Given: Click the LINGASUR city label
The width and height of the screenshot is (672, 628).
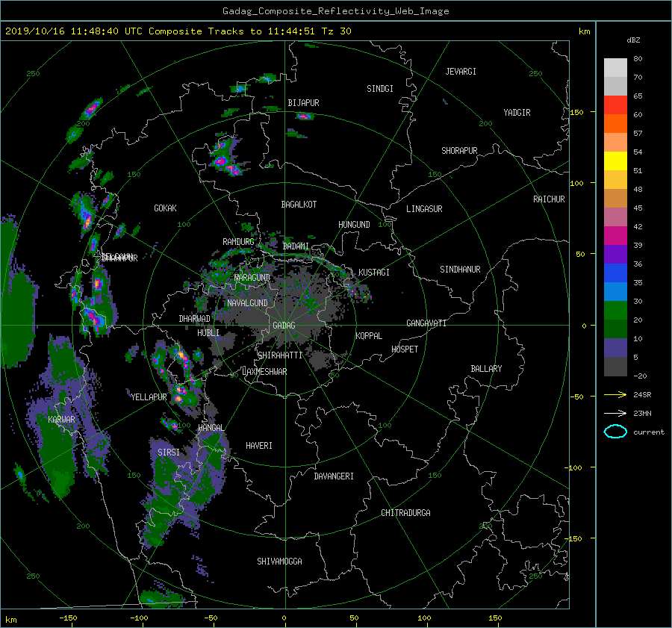Looking at the screenshot, I should pyautogui.click(x=424, y=209).
